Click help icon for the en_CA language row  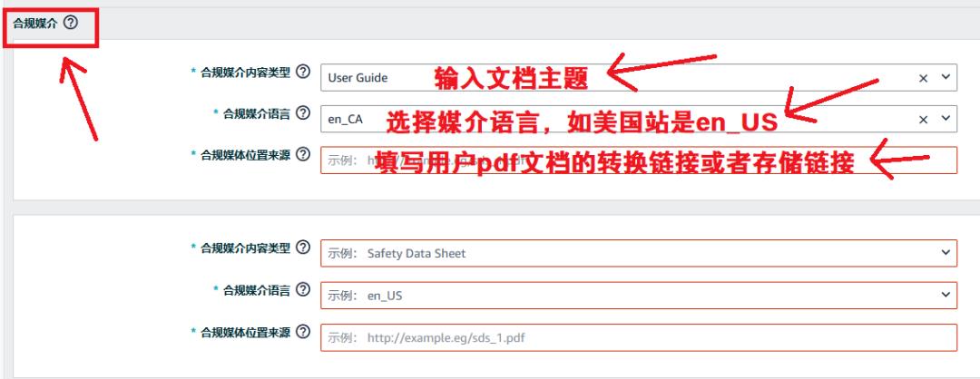click(303, 113)
